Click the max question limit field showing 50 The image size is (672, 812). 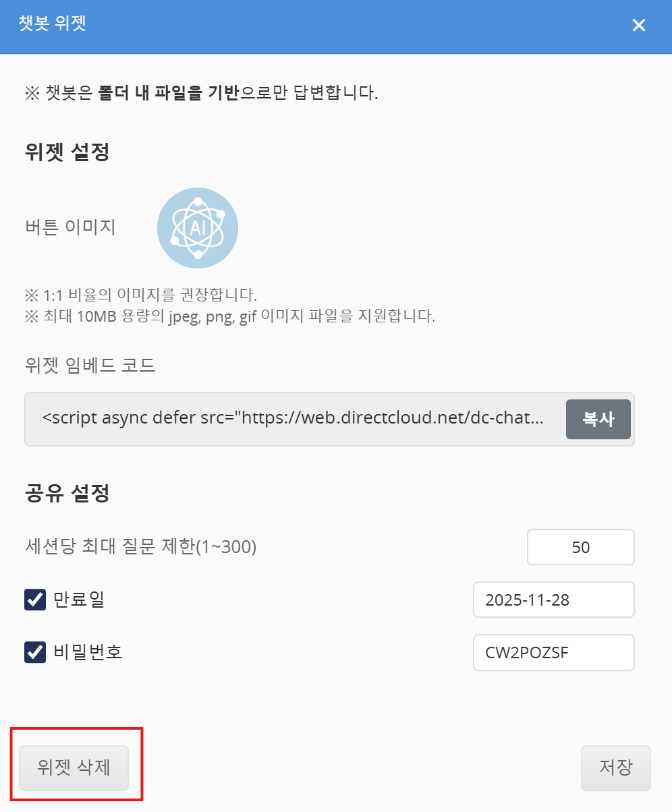click(580, 547)
